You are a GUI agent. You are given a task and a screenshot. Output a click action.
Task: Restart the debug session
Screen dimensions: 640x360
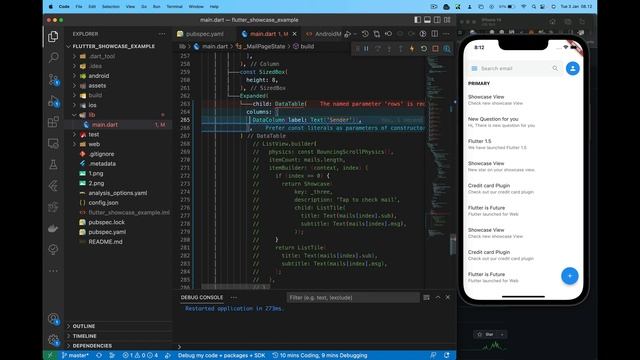424,49
